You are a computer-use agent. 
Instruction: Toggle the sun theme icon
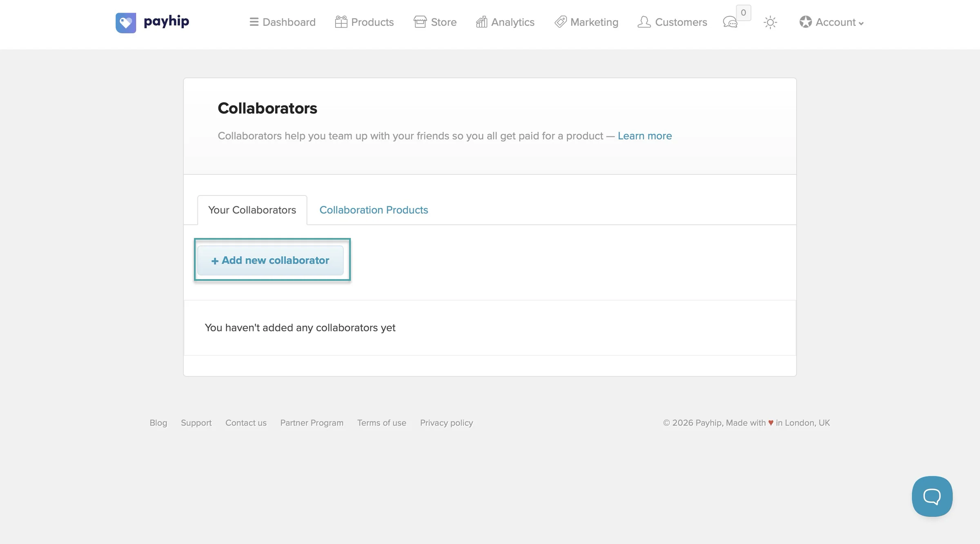(x=770, y=22)
